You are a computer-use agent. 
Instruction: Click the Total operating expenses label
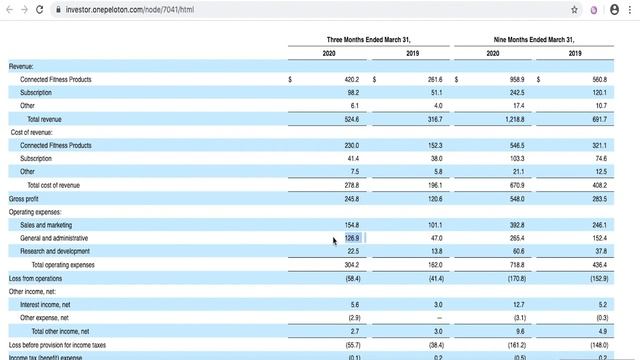63,265
